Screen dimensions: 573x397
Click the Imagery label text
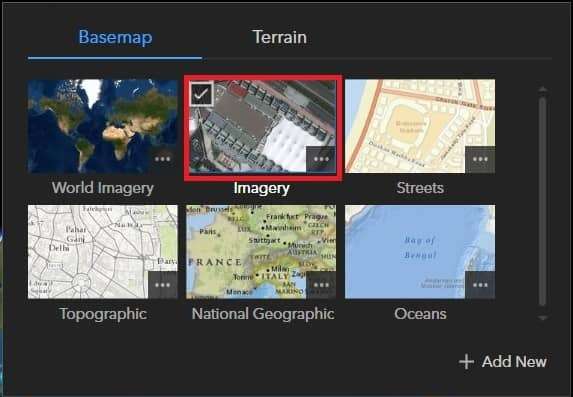click(262, 188)
